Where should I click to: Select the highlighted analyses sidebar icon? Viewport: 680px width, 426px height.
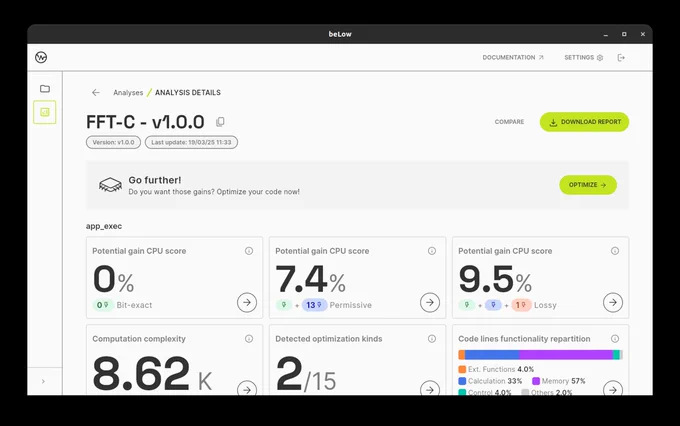(45, 112)
